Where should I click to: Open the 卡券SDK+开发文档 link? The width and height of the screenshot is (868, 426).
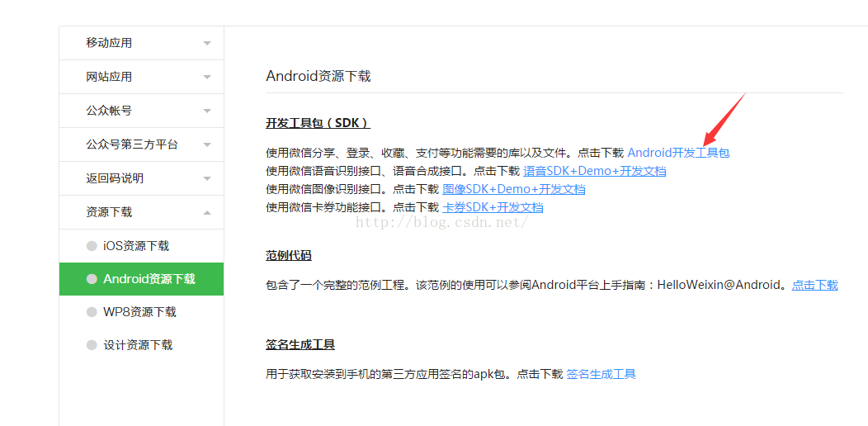pos(493,207)
